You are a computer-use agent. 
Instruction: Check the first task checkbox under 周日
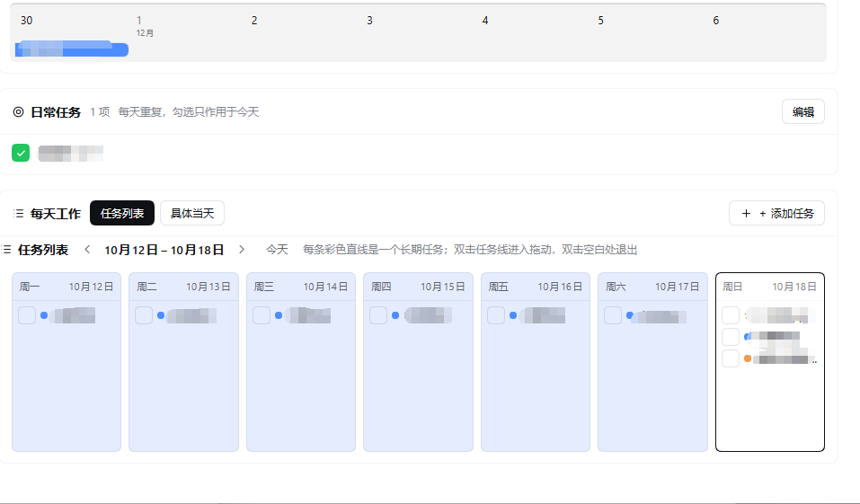coord(731,315)
